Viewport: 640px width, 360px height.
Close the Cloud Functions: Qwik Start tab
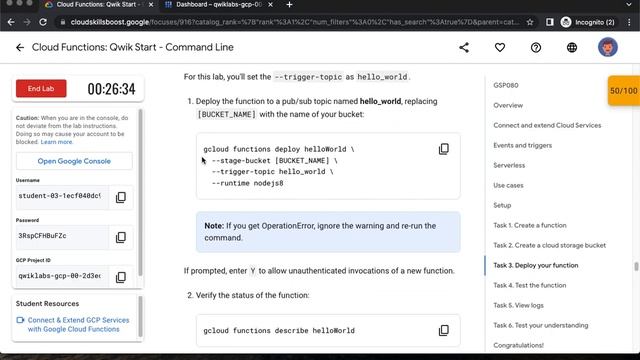(x=151, y=4)
